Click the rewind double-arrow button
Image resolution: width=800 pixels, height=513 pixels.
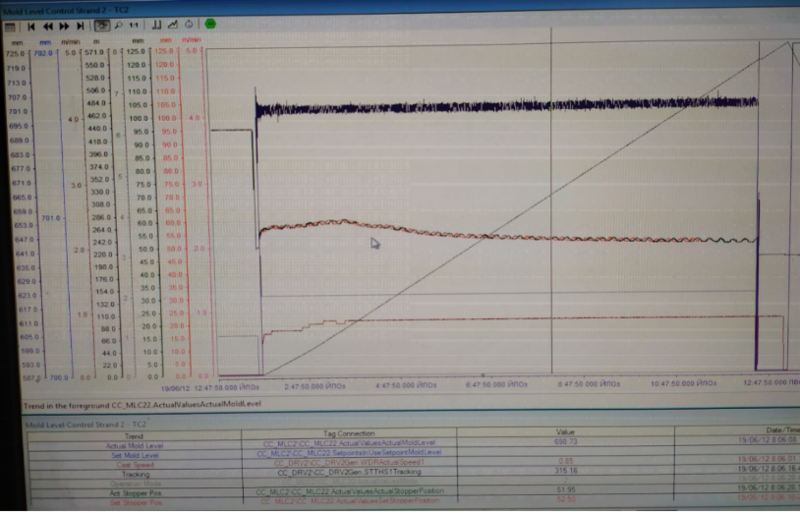click(48, 24)
